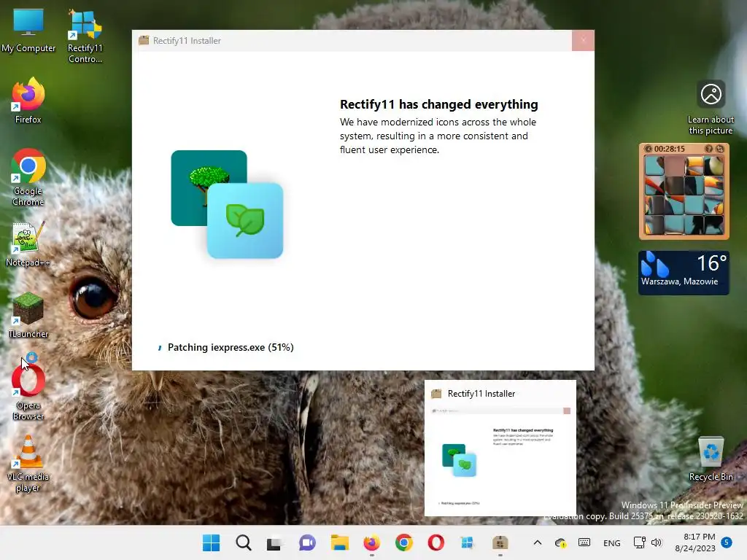Open the volume control in the tray

pyautogui.click(x=657, y=542)
